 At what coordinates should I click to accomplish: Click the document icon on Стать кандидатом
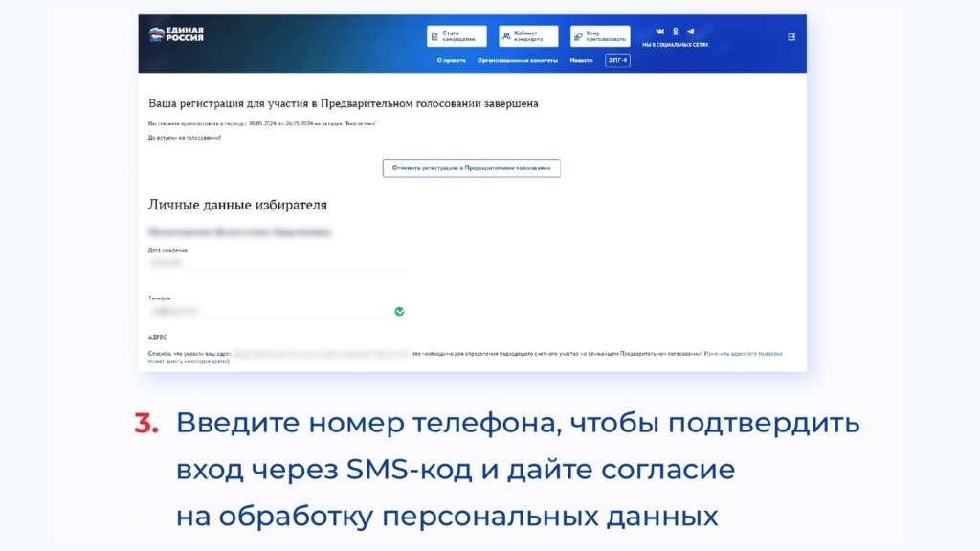pos(434,36)
